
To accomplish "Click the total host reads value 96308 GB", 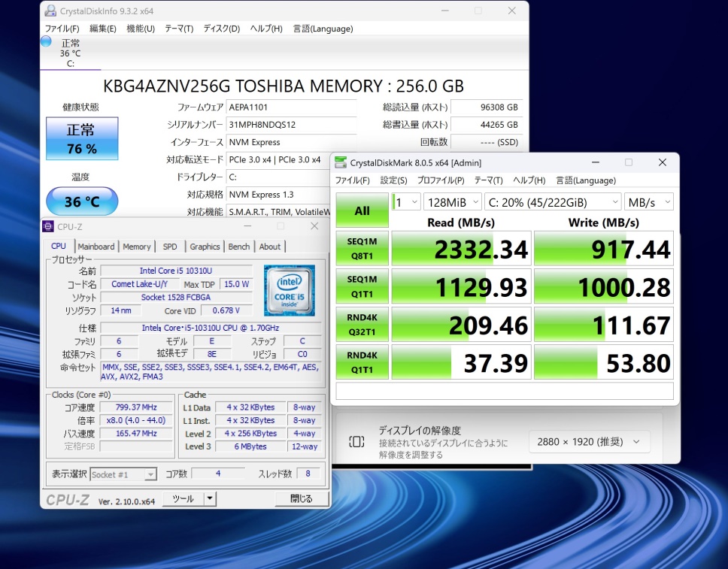I will tap(487, 107).
